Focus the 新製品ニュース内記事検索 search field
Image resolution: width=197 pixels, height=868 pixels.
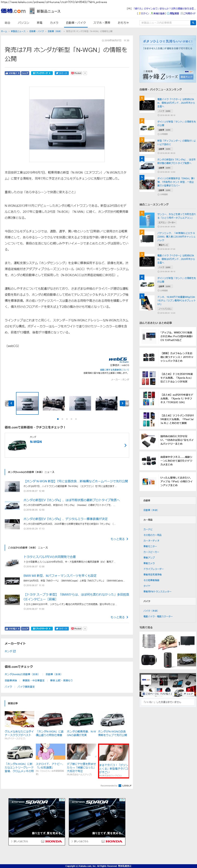pos(164,23)
